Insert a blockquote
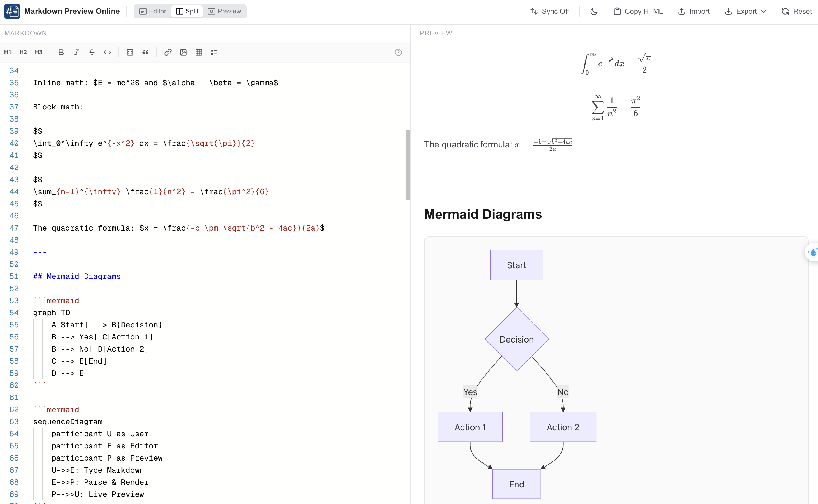 pyautogui.click(x=145, y=52)
